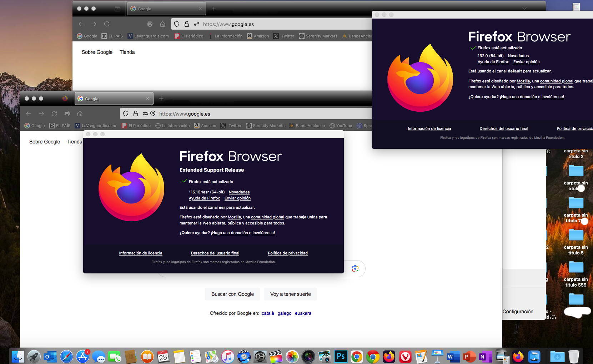Close the Google tab in front window
593x364 pixels.
[x=148, y=99]
